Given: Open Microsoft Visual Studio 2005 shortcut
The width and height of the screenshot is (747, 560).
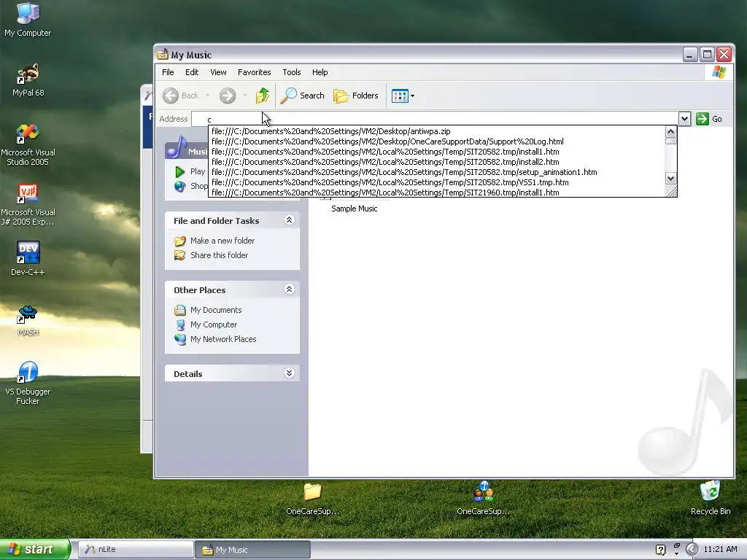Looking at the screenshot, I should click(28, 145).
